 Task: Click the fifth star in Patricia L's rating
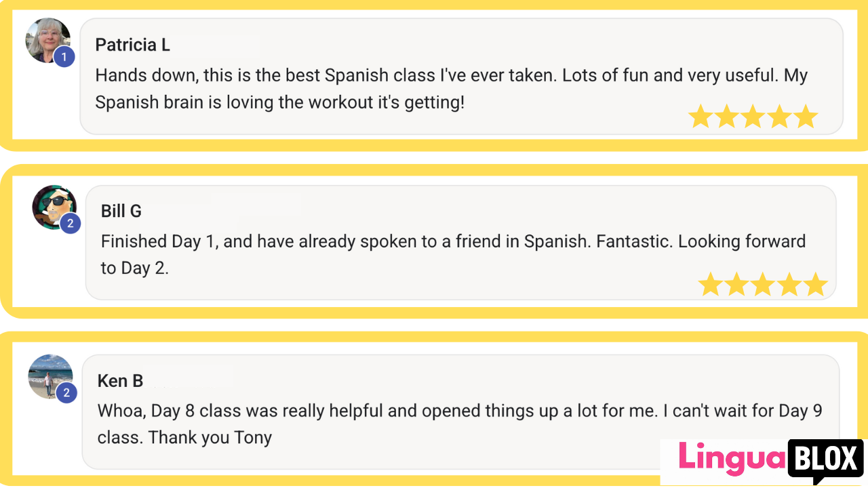[x=806, y=117]
